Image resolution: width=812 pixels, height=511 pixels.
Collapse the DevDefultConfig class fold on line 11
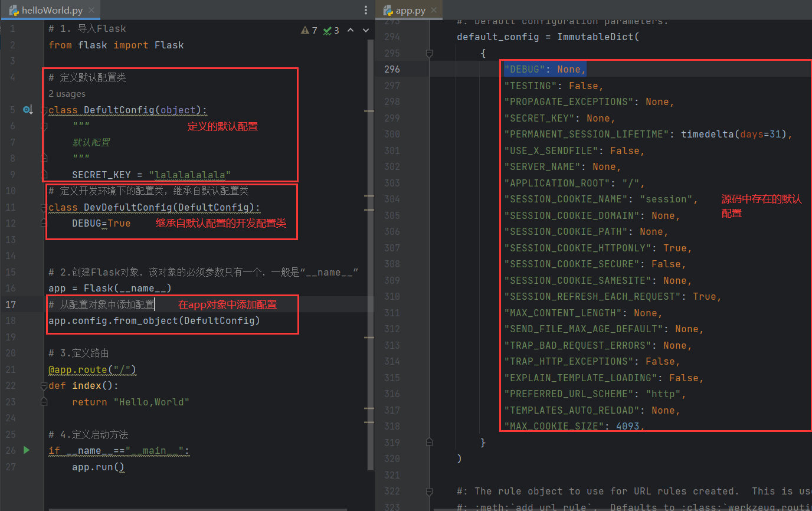[44, 207]
